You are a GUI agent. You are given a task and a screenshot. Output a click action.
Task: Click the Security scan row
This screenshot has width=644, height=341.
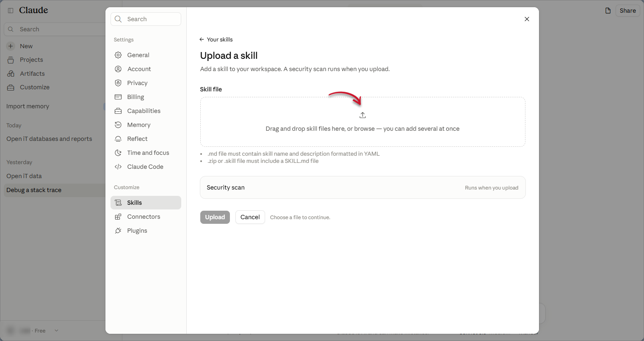pos(363,187)
